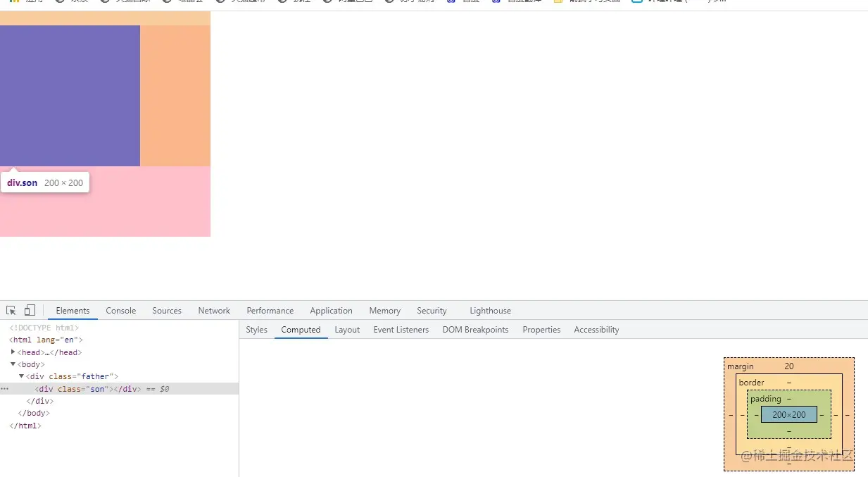Open the Sources tab
The width and height of the screenshot is (868, 477).
(167, 311)
